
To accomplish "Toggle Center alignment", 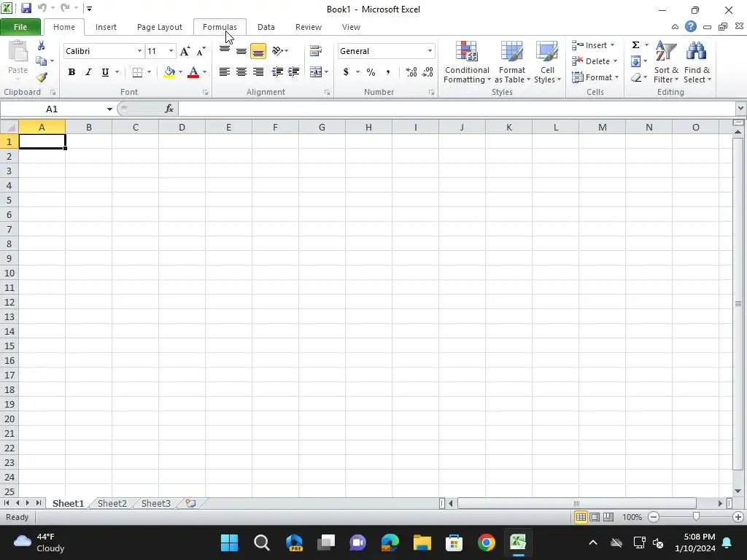I will point(241,72).
